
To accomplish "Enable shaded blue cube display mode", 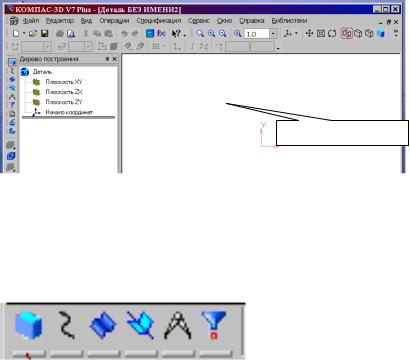I will [x=381, y=33].
